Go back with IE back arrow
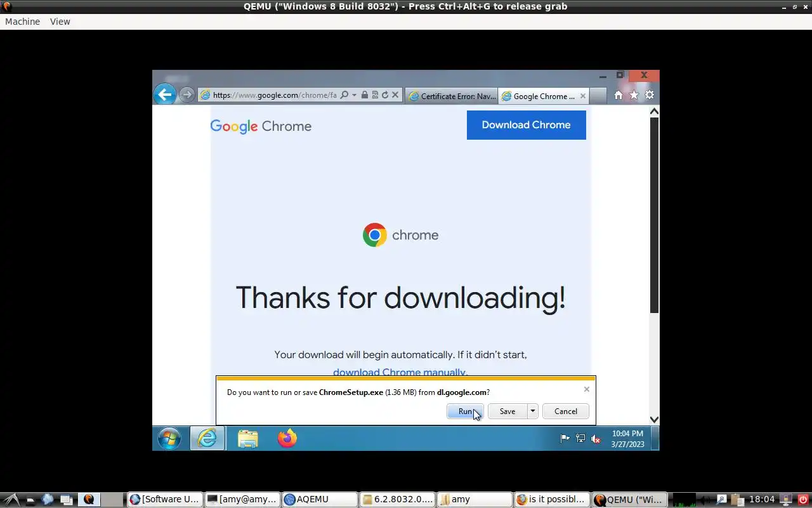Screen dimensions: 812x508 click(x=165, y=95)
